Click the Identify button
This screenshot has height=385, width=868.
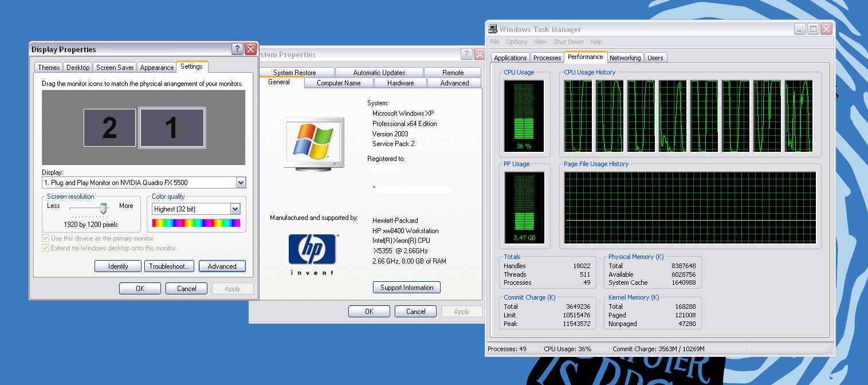pos(118,266)
